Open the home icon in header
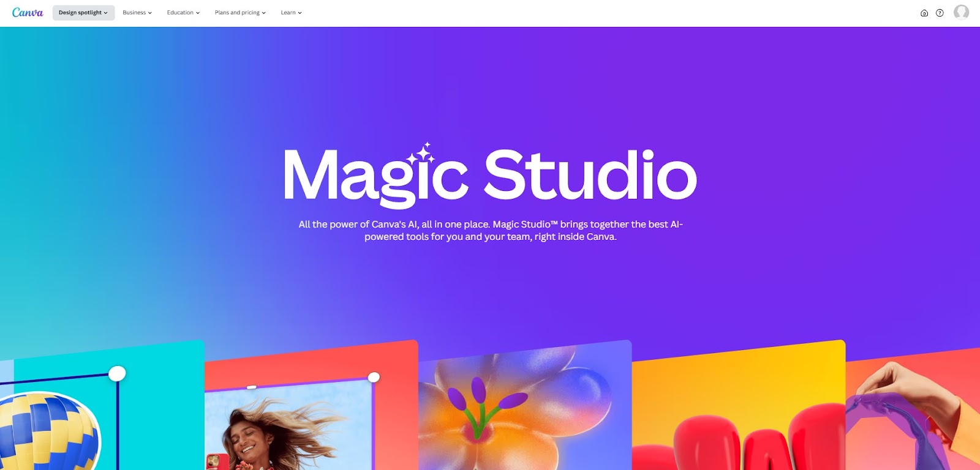 (x=924, y=13)
